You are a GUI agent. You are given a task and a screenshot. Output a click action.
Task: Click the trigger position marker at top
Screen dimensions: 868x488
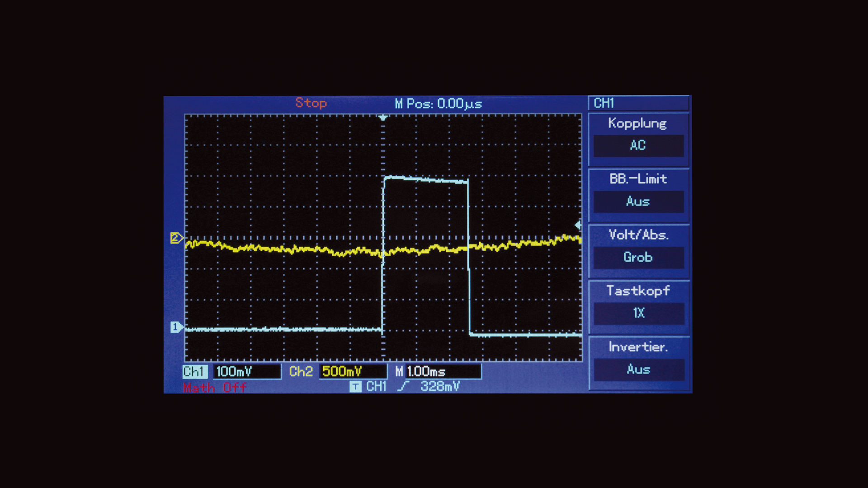[x=383, y=117]
